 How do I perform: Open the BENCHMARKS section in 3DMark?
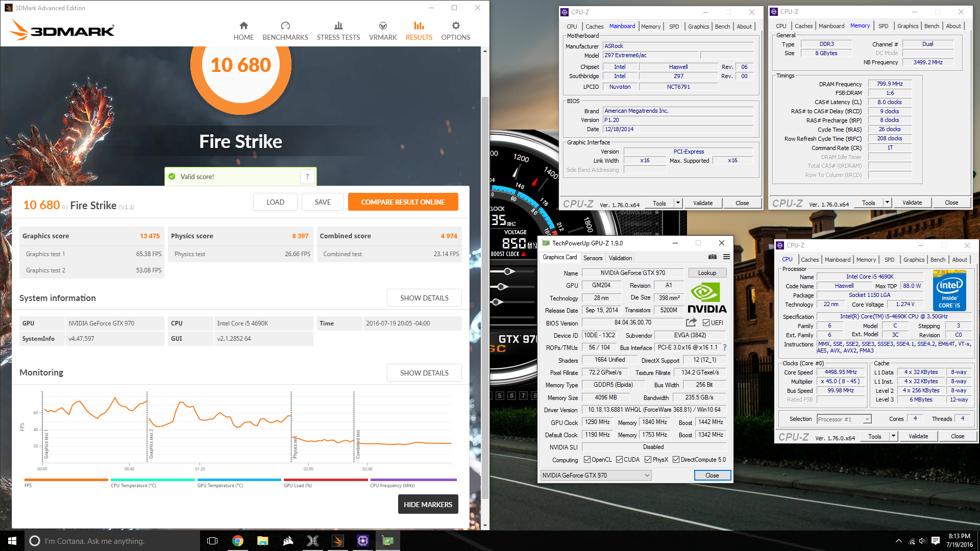285,31
